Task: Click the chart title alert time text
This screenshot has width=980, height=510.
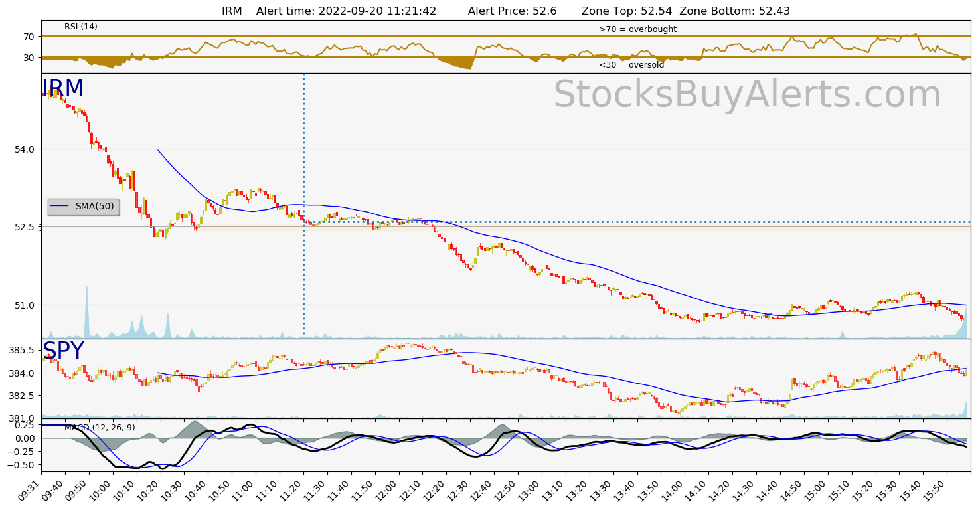Action: point(346,11)
